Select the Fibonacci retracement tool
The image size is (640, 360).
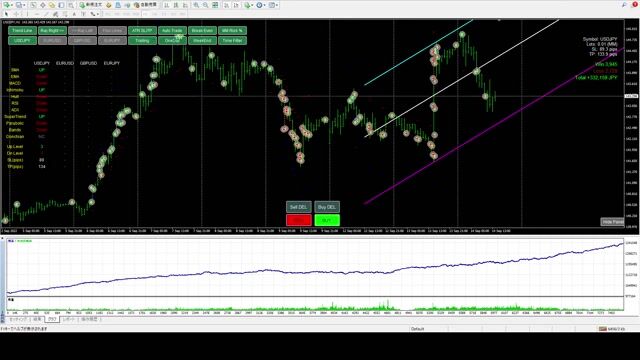tap(64, 14)
